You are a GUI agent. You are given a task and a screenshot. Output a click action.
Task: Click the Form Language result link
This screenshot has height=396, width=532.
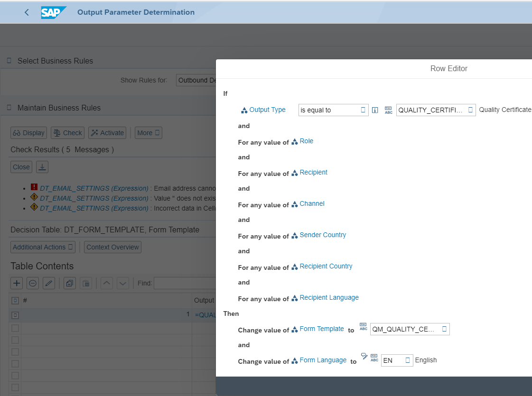pos(323,360)
